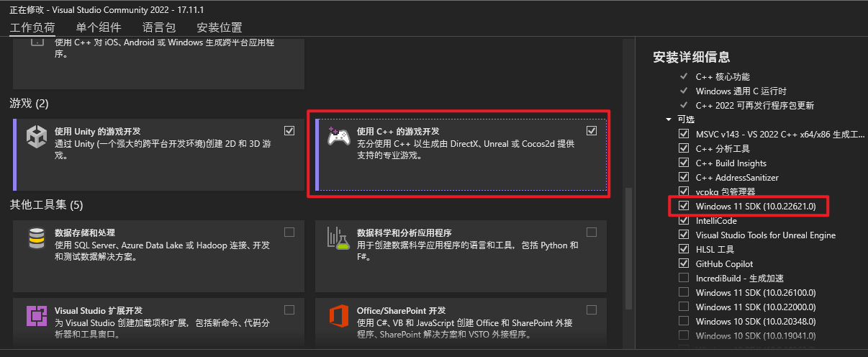Toggle Visual Studio Tools for Unreal Engine
Screen dimensions: 868x357
(x=684, y=235)
